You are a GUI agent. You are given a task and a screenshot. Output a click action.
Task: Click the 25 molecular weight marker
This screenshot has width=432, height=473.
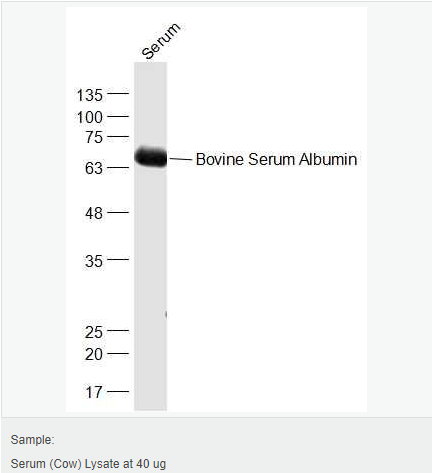(93, 332)
